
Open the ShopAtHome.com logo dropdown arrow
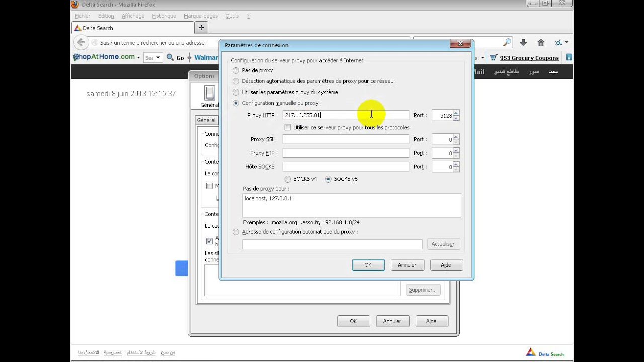138,58
